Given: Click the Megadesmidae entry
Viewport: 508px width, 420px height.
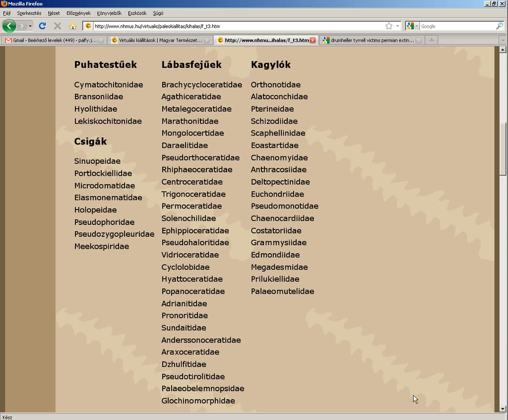Looking at the screenshot, I should [279, 267].
